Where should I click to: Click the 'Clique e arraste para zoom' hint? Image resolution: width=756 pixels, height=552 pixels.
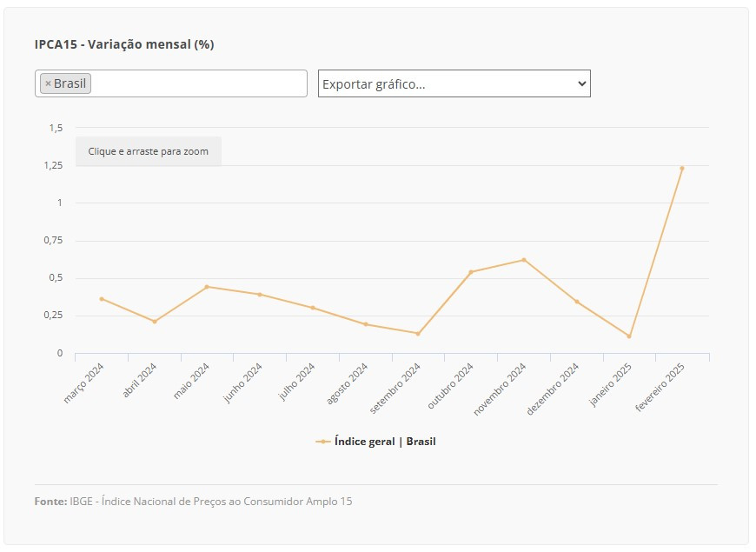(x=148, y=151)
